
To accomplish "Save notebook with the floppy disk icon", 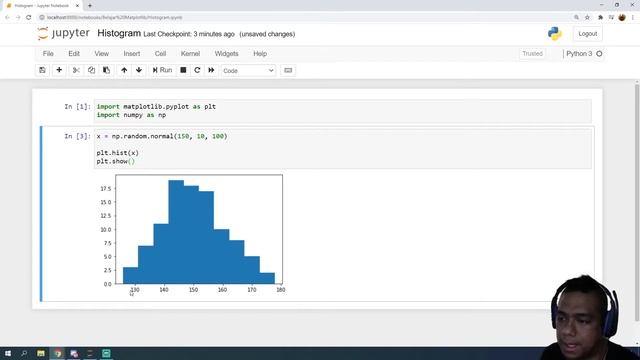I will [42, 70].
